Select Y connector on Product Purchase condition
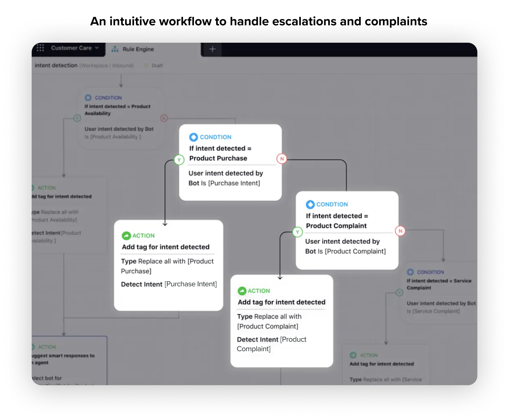The image size is (509, 420). tap(179, 160)
